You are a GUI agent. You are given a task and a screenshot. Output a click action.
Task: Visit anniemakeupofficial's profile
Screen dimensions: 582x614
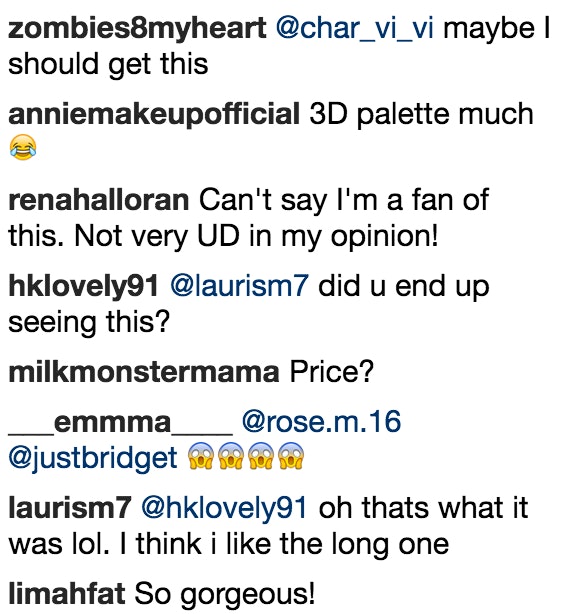[x=154, y=114]
